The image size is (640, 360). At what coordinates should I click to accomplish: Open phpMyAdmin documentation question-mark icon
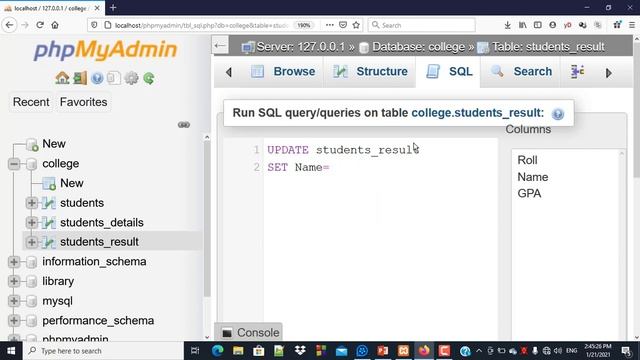pos(97,78)
